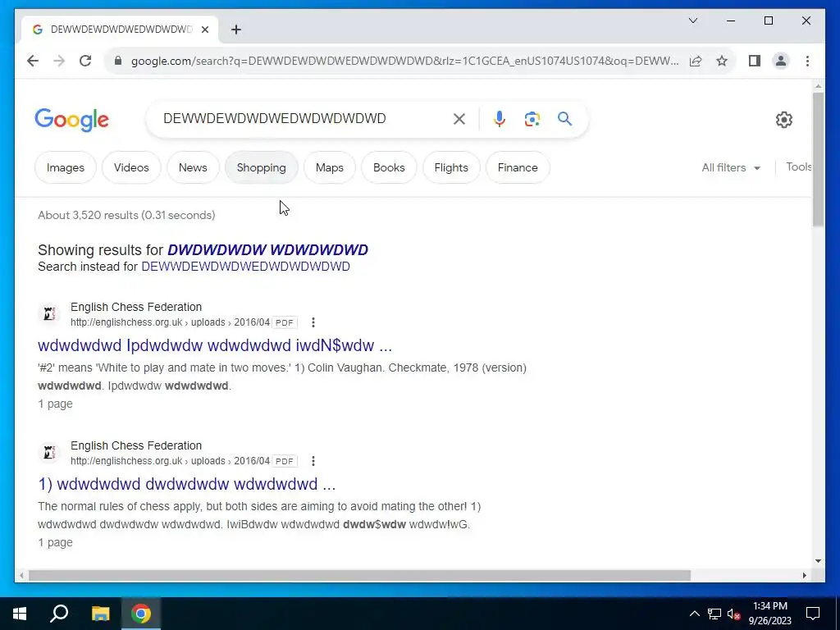Click first result's englishchess.org.uk URL

click(x=170, y=322)
